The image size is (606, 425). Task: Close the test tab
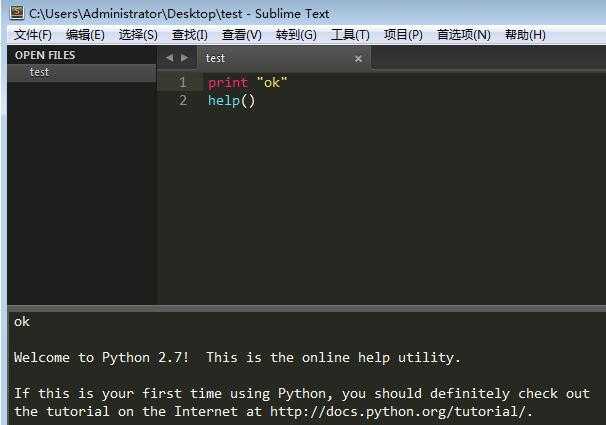coord(358,59)
